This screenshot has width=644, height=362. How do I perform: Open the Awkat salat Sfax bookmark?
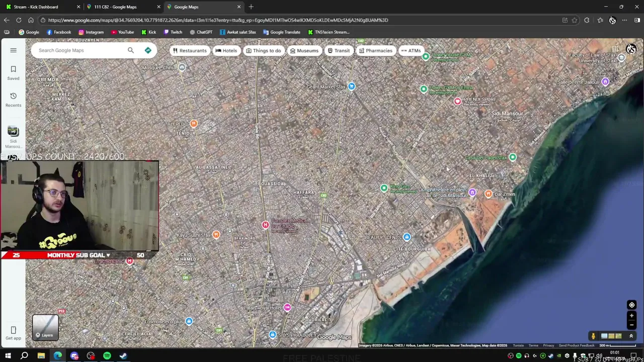[x=237, y=32]
